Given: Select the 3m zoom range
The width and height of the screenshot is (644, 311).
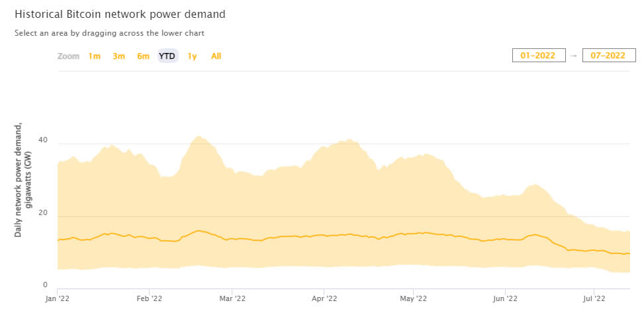Looking at the screenshot, I should pos(118,56).
